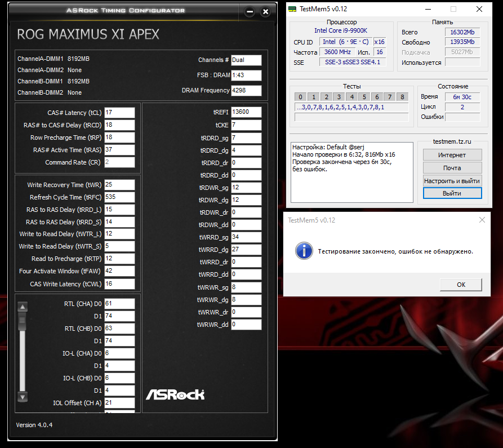Click the SSE field showing SSE-3 sSSE3 SSE4.1
The height and width of the screenshot is (448, 503).
coord(353,62)
